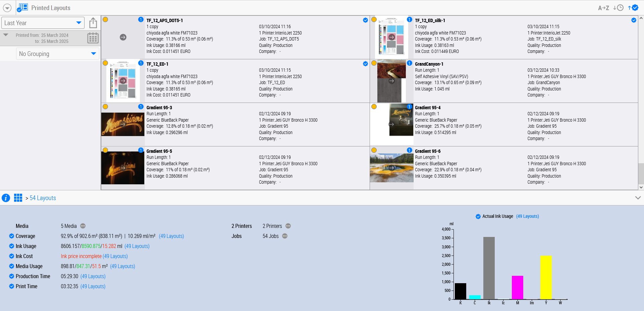Disable the Actual Ink Usage checkbox
Screen dimensions: 644x311
[x=478, y=216]
